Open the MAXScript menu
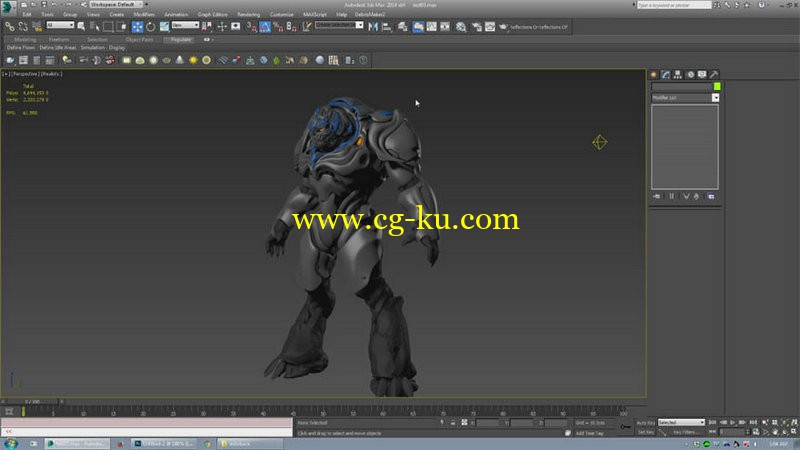The image size is (800, 450). pos(315,14)
